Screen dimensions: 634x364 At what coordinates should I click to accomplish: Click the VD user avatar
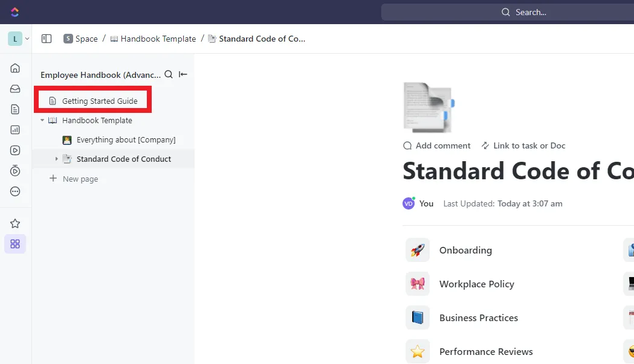pos(409,203)
